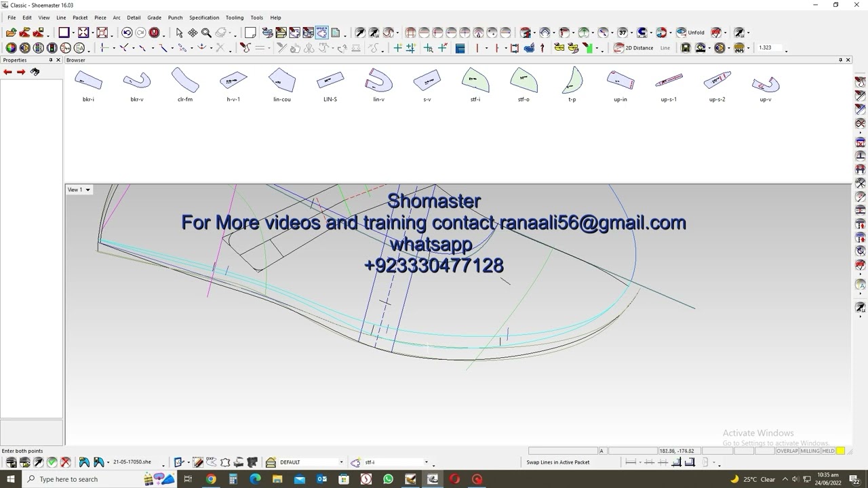Viewport: 868px width, 488px height.
Task: Open the Piece menu
Action: pyautogui.click(x=100, y=18)
